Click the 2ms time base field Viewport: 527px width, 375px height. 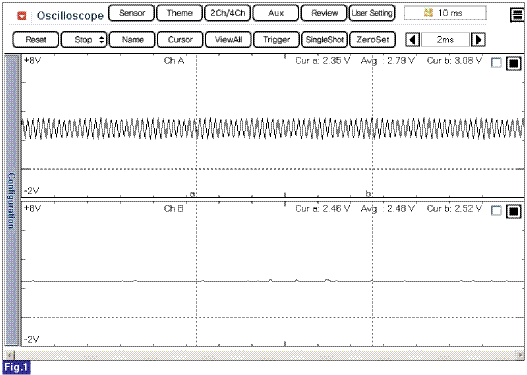pos(445,40)
